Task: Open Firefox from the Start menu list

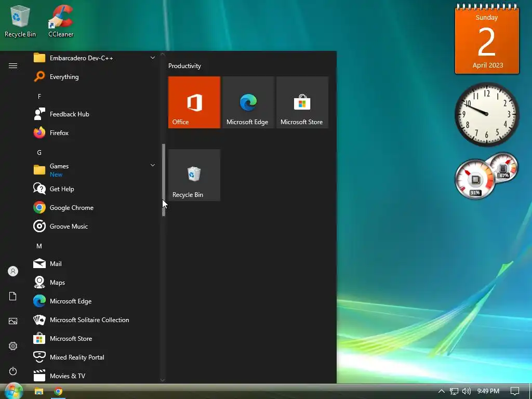Action: pyautogui.click(x=95, y=132)
